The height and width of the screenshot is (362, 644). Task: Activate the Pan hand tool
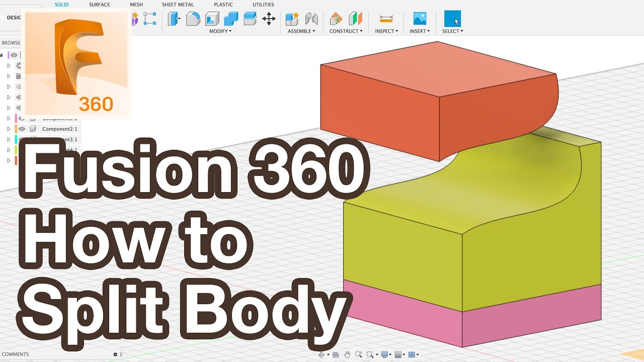347,354
